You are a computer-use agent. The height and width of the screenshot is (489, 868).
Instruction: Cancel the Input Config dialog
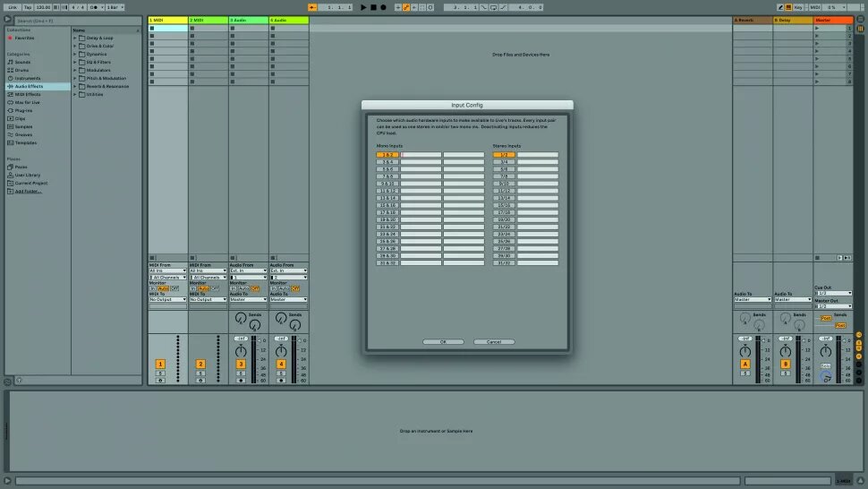point(493,341)
